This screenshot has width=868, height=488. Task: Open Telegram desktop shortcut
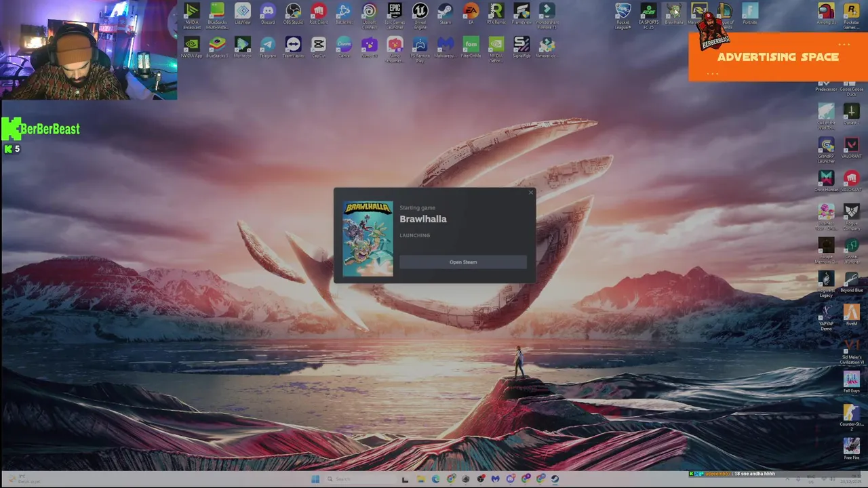coord(268,47)
